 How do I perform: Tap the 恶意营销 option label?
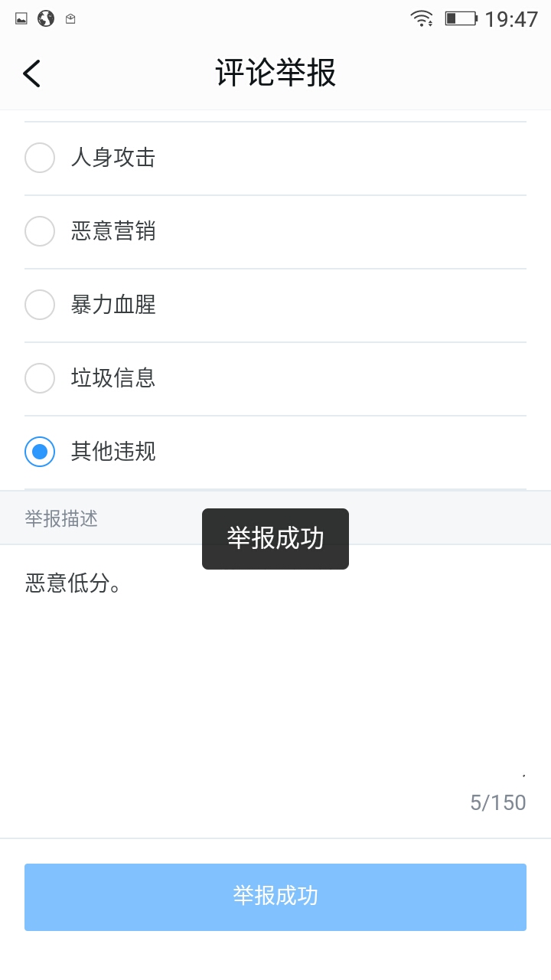pyautogui.click(x=113, y=231)
